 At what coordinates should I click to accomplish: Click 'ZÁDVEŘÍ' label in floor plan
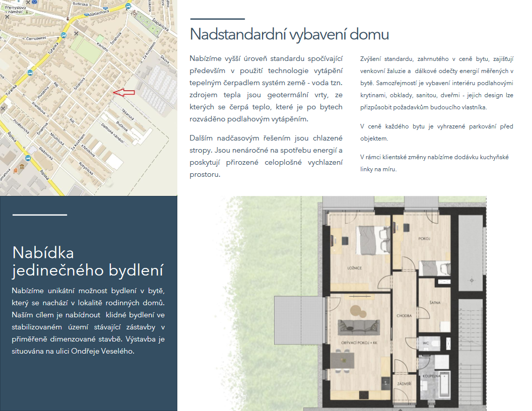[404, 384]
